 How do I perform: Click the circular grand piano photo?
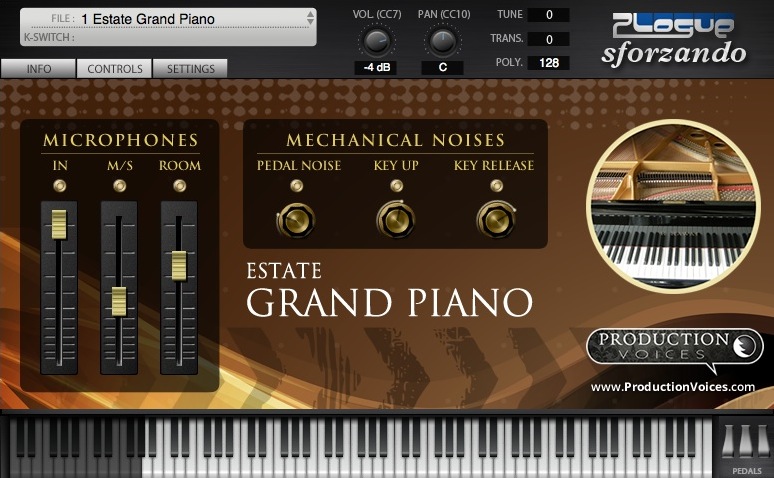(673, 206)
